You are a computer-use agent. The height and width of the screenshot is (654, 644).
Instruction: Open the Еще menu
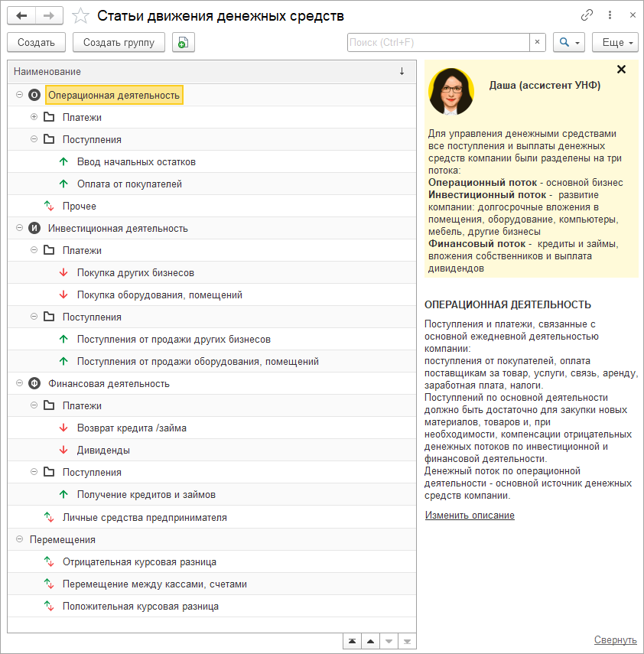[615, 43]
